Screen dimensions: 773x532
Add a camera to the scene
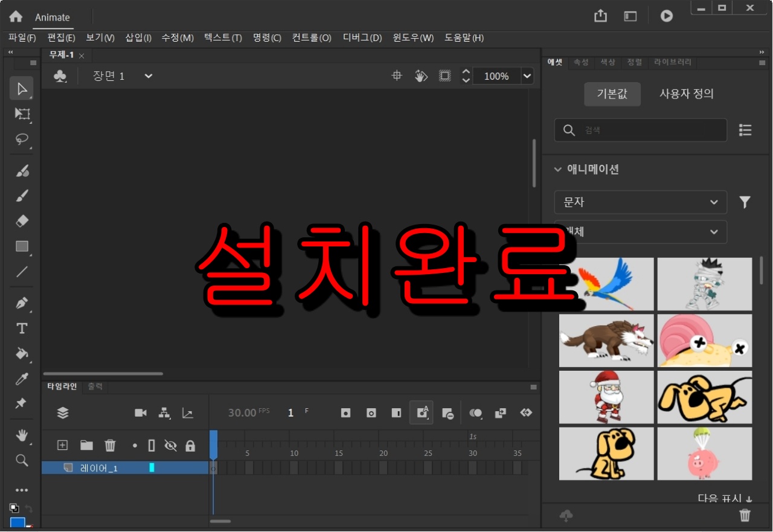coord(140,413)
